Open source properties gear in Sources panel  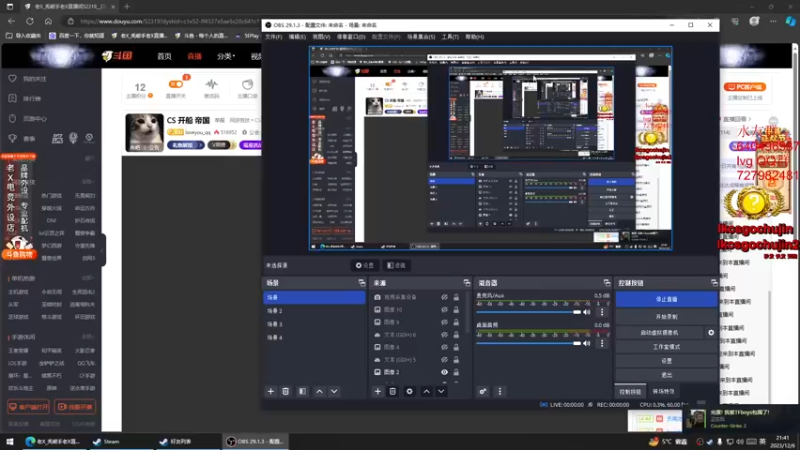409,391
